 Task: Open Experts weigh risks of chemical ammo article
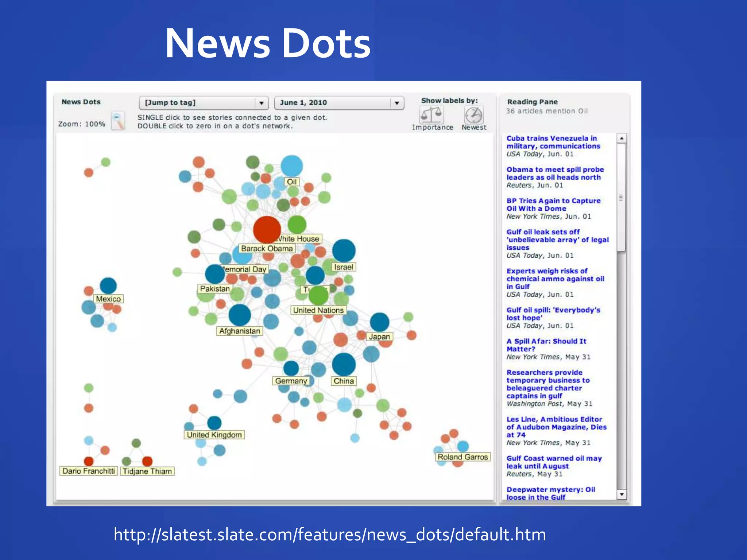point(555,279)
